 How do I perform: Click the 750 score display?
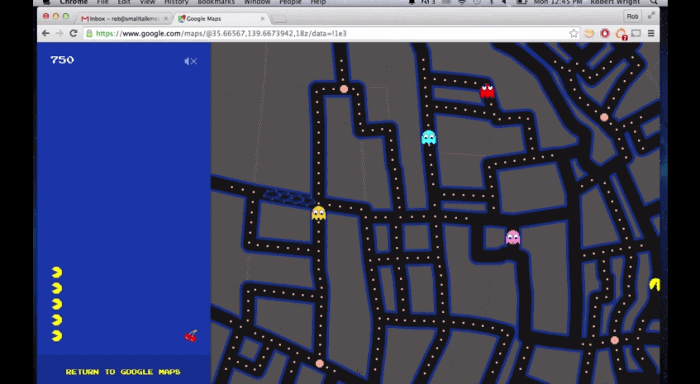pos(62,60)
